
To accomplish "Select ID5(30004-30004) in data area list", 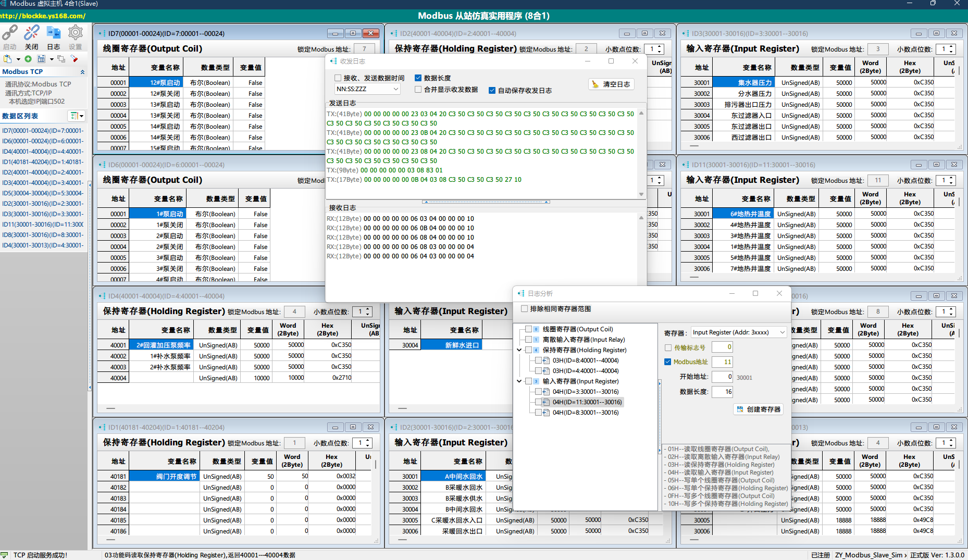I will tap(43, 193).
